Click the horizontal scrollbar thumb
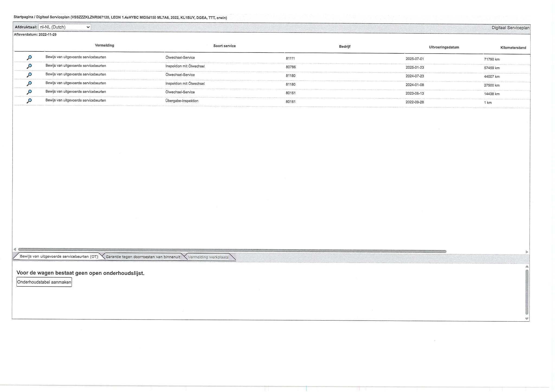The image size is (555, 392). [232, 250]
